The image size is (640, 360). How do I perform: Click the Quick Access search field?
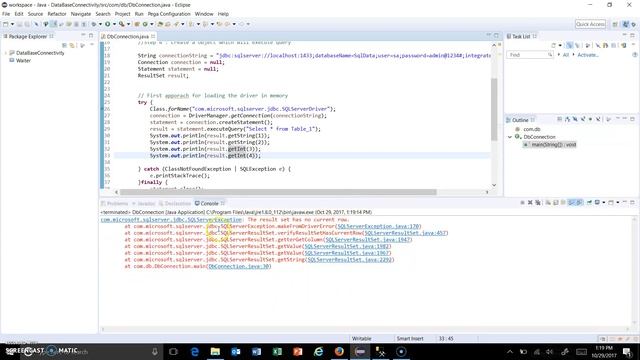click(x=590, y=24)
